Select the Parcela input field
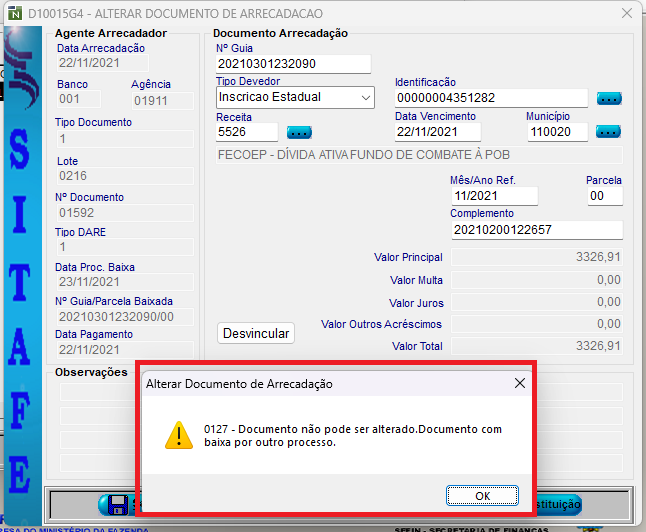646x532 pixels. tap(605, 196)
